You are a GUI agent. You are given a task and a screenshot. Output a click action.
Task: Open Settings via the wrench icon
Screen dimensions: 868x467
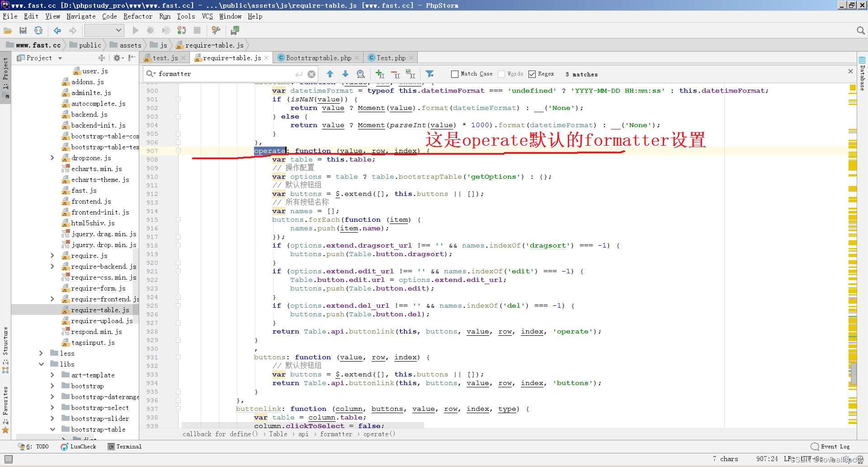pos(216,30)
